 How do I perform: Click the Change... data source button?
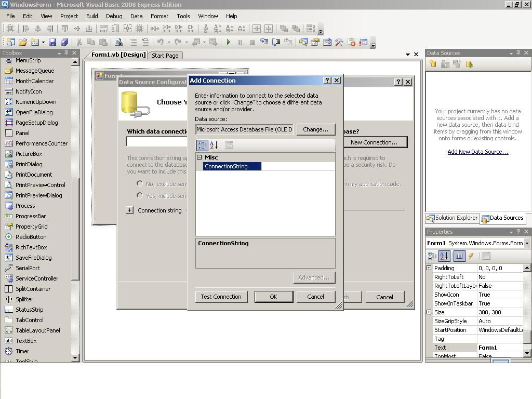point(315,129)
